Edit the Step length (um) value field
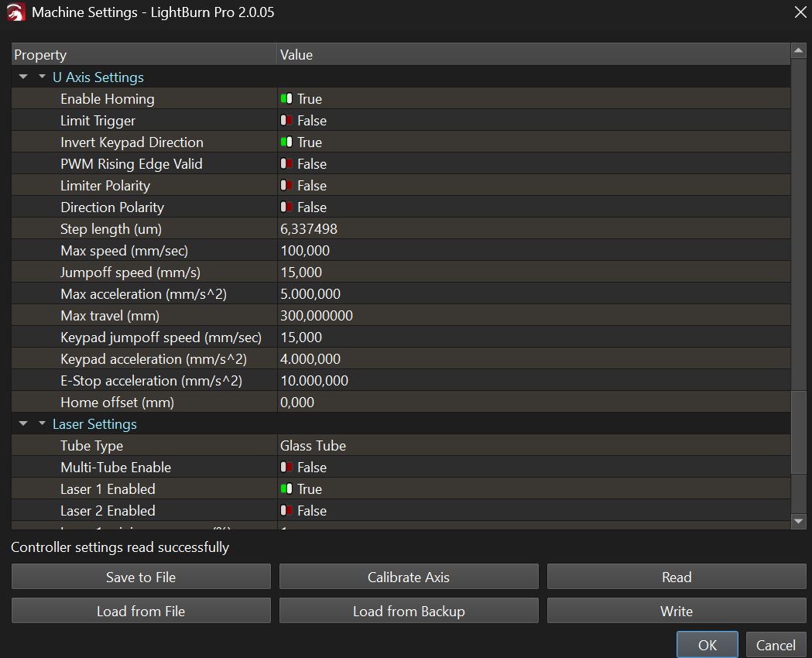This screenshot has height=658, width=812. click(x=309, y=229)
